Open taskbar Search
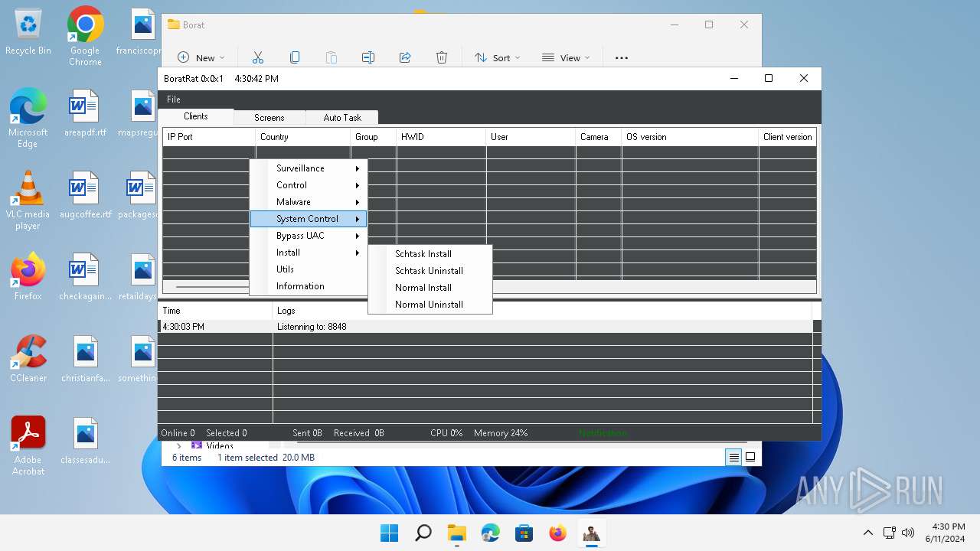The width and height of the screenshot is (980, 551). point(423,533)
